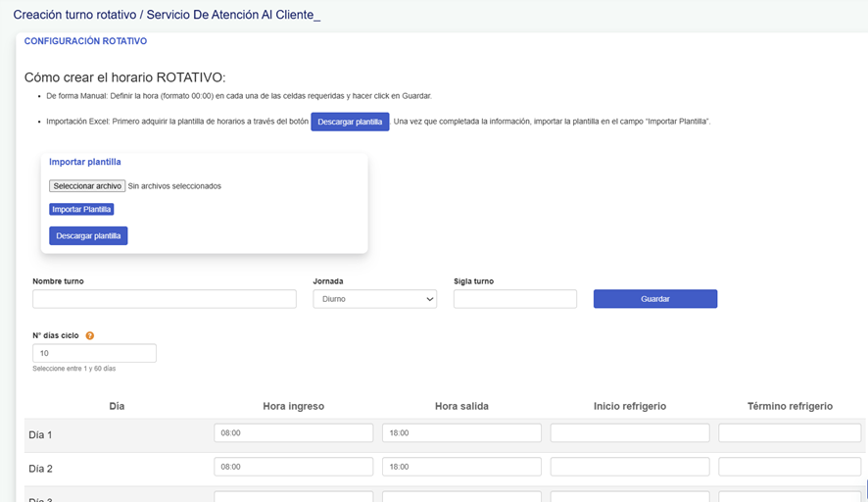Select the N° días ciclo field with value 10
This screenshot has width=868, height=502.
coord(94,353)
